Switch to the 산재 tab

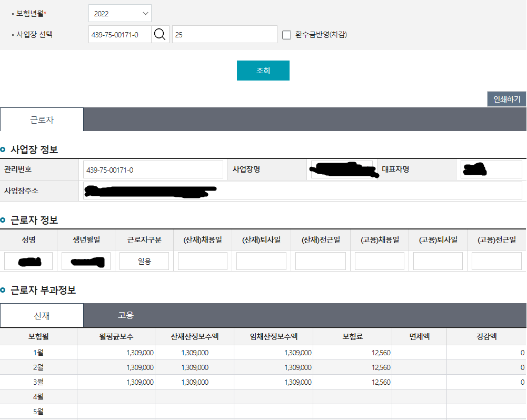coord(42,315)
